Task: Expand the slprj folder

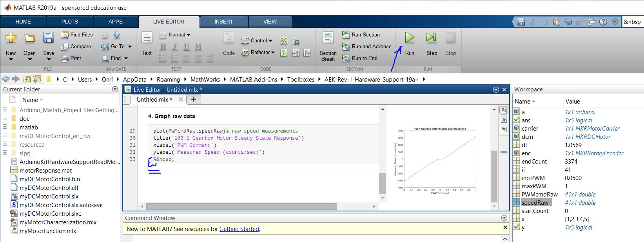Action: (x=5, y=153)
